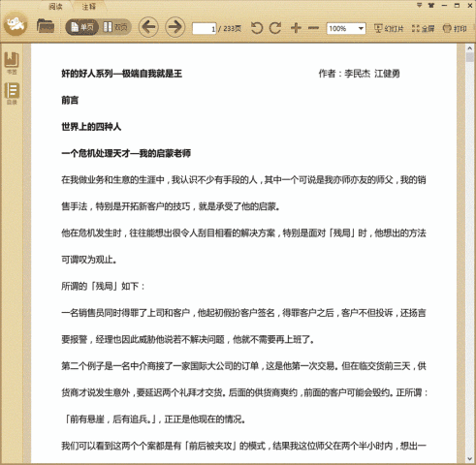Switch to single page view (单页)
The width and height of the screenshot is (476, 465).
point(82,27)
